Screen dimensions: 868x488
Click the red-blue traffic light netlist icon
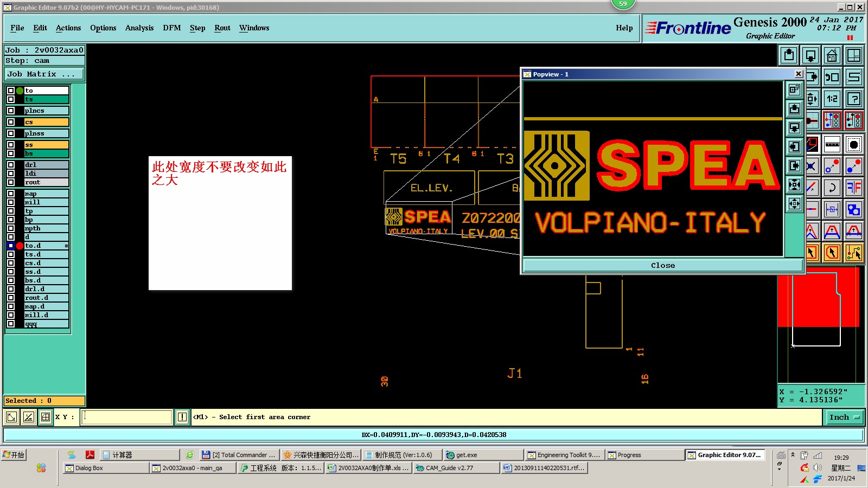coord(832,120)
